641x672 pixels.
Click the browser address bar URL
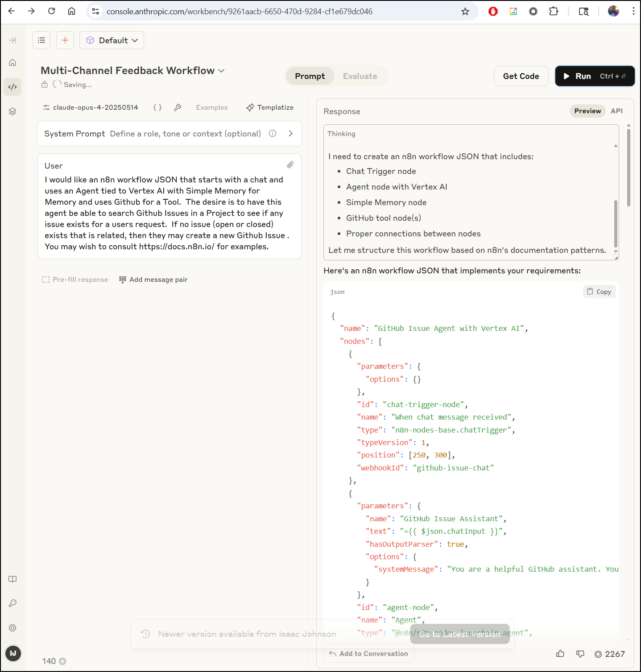(x=240, y=12)
